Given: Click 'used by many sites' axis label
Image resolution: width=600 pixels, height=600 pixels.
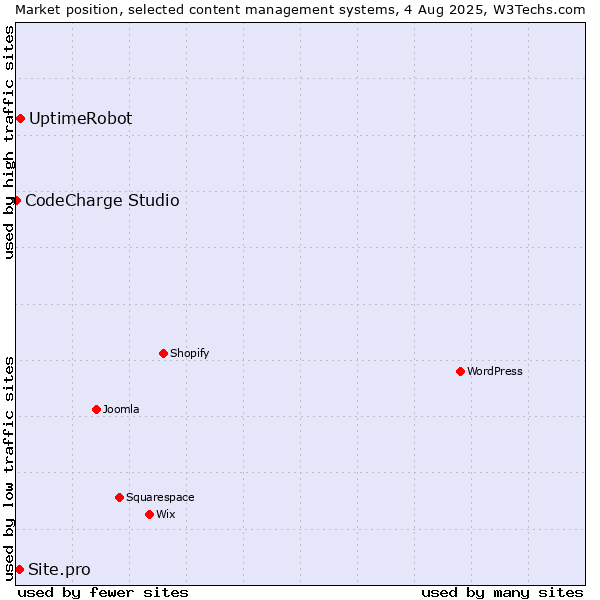Looking at the screenshot, I should pyautogui.click(x=502, y=593).
